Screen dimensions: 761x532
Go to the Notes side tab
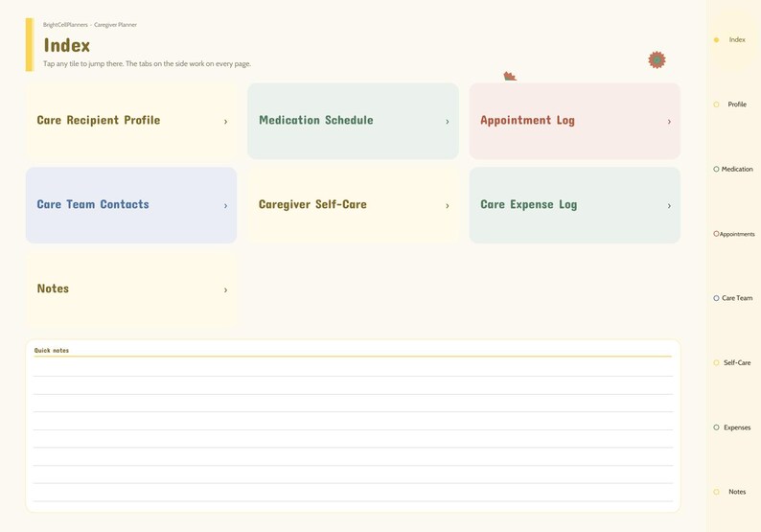point(734,492)
